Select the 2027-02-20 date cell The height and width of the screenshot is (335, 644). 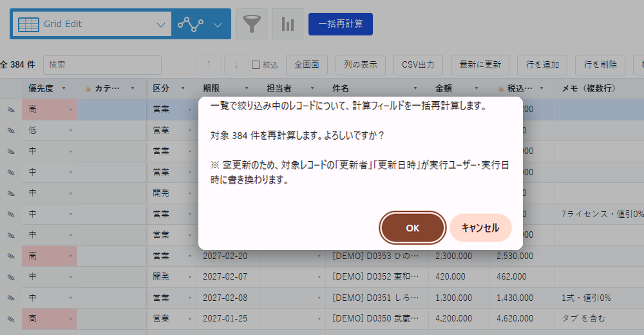[228, 256]
